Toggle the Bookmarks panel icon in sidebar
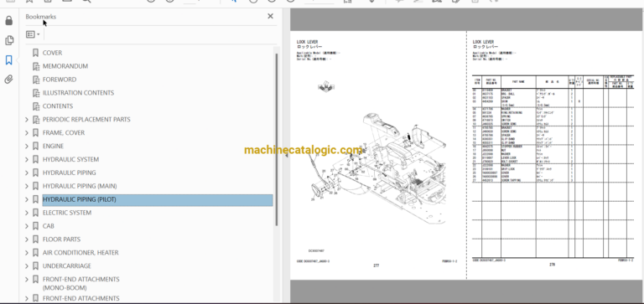 (8, 60)
